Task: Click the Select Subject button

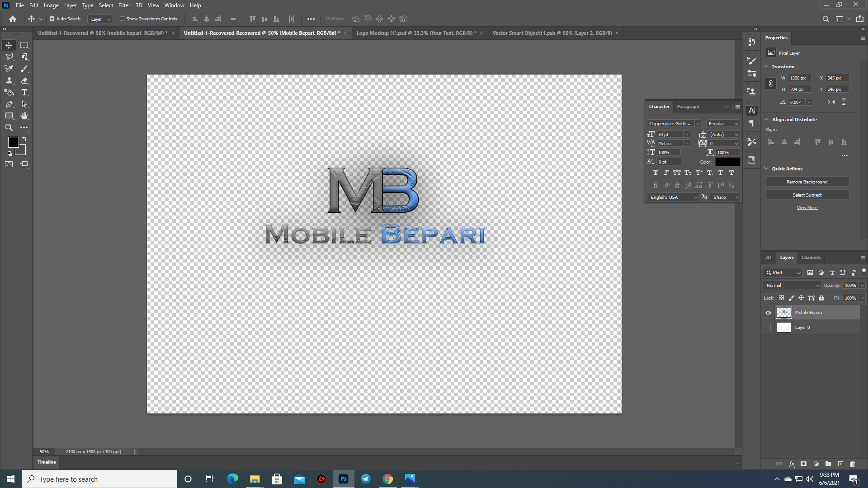Action: point(807,195)
